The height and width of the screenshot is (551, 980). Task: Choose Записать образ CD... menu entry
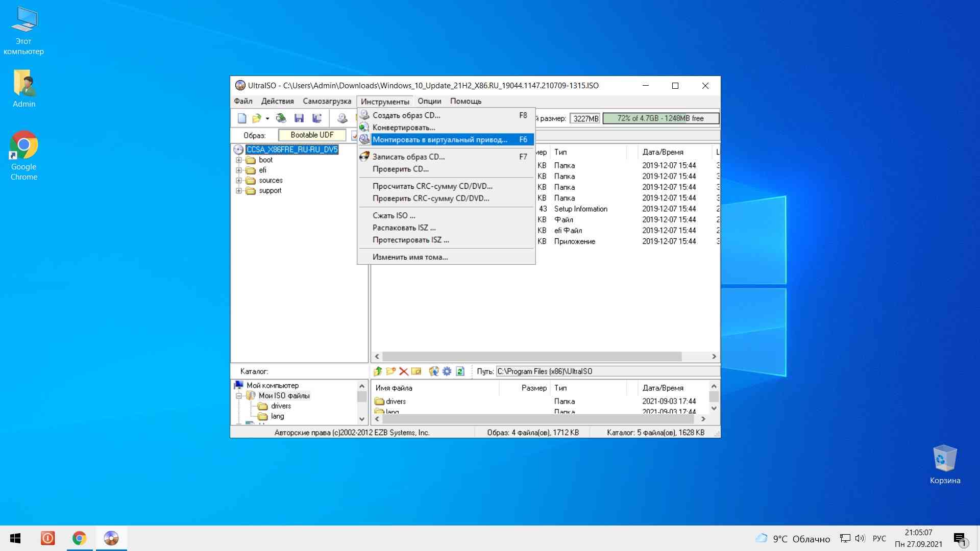[446, 157]
